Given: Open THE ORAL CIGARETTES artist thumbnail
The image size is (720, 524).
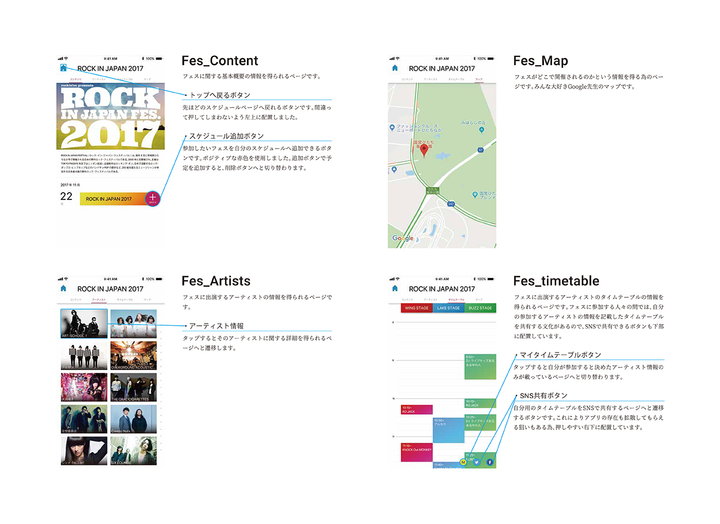Looking at the screenshot, I should point(133,387).
